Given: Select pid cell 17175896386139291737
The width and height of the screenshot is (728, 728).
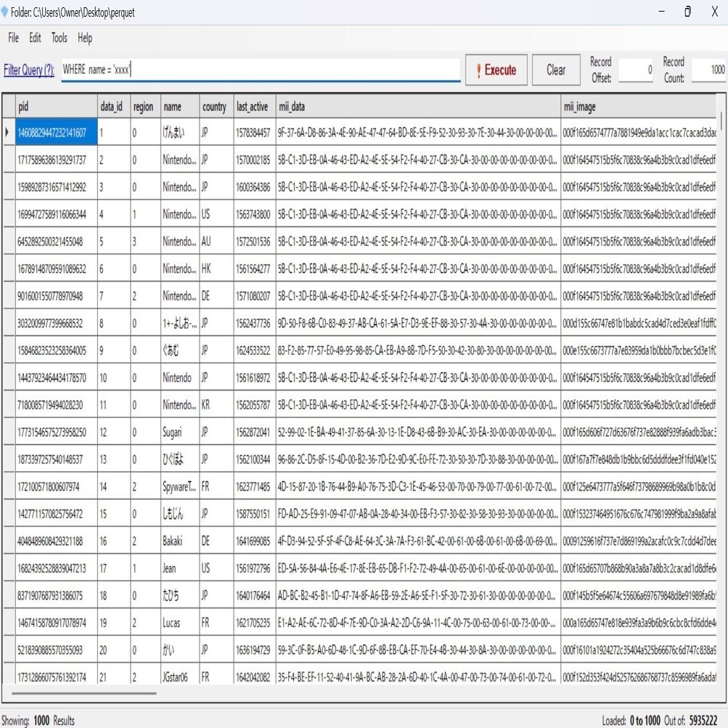Looking at the screenshot, I should tap(56, 160).
